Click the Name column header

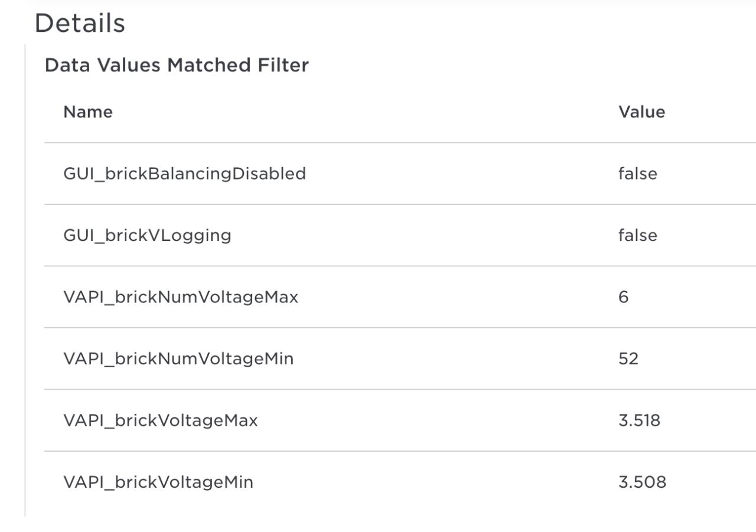88,112
